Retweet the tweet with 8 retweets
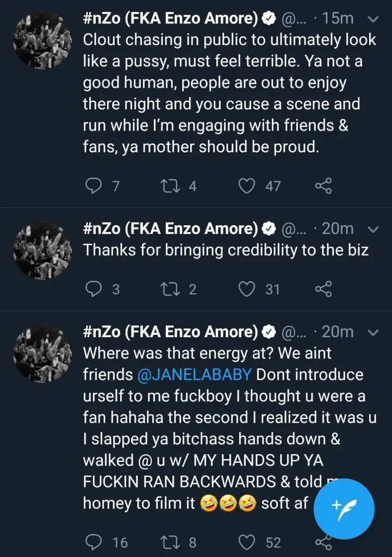The width and height of the screenshot is (392, 557). (x=168, y=542)
